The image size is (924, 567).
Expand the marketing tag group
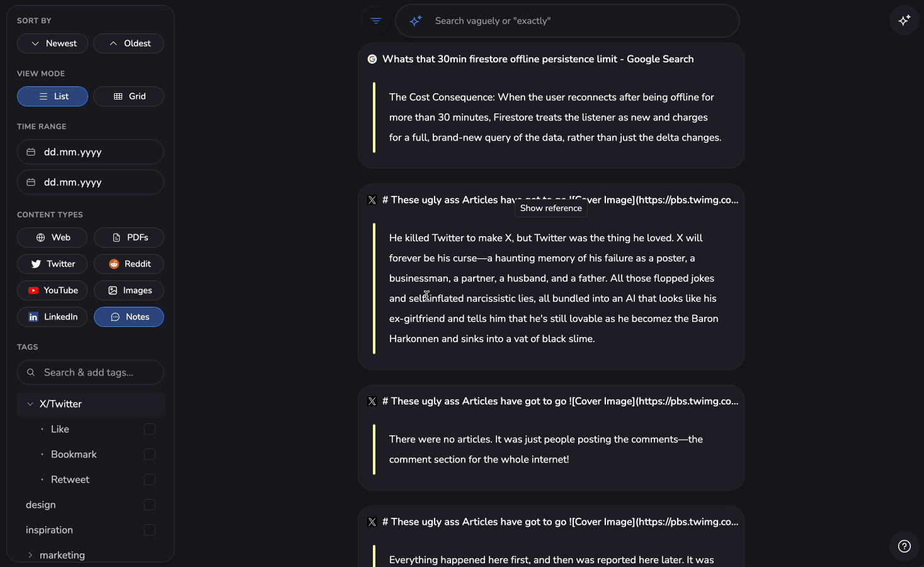[30, 555]
